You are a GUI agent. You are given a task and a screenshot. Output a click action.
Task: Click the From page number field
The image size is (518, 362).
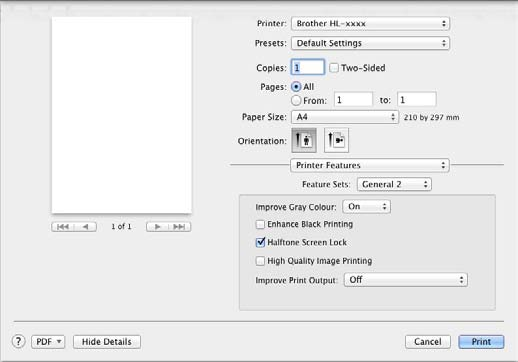point(353,100)
